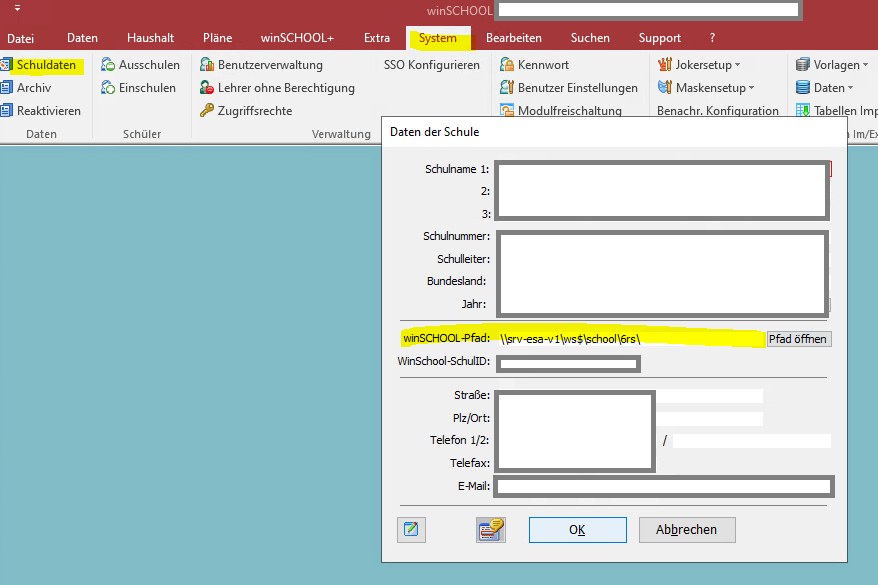
Task: Click the Abbrechen button
Action: point(686,530)
